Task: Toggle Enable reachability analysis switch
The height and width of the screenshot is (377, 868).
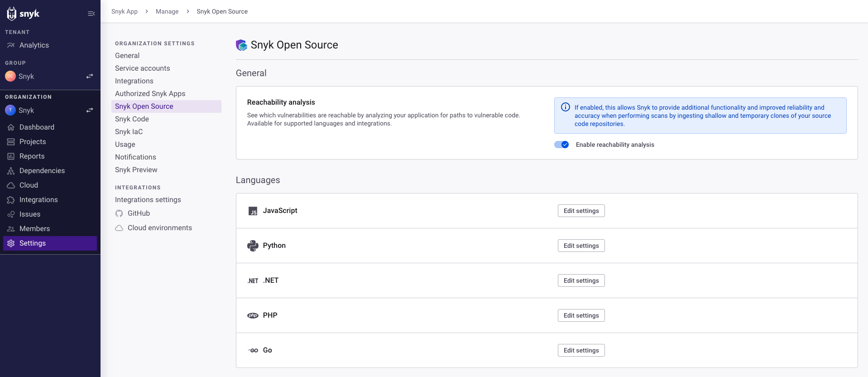Action: (561, 145)
